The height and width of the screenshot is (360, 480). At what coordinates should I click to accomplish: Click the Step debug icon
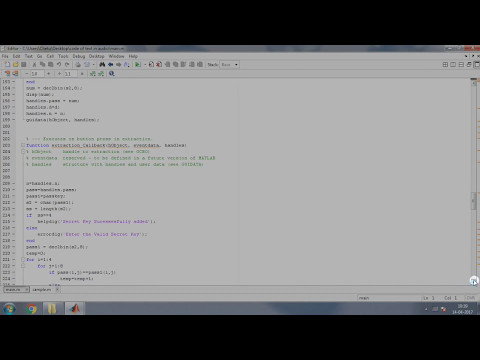click(167, 64)
